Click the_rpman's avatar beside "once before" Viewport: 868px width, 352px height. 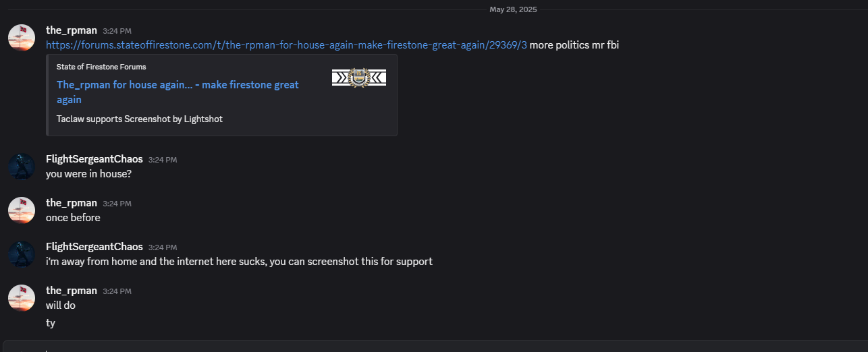tap(22, 210)
